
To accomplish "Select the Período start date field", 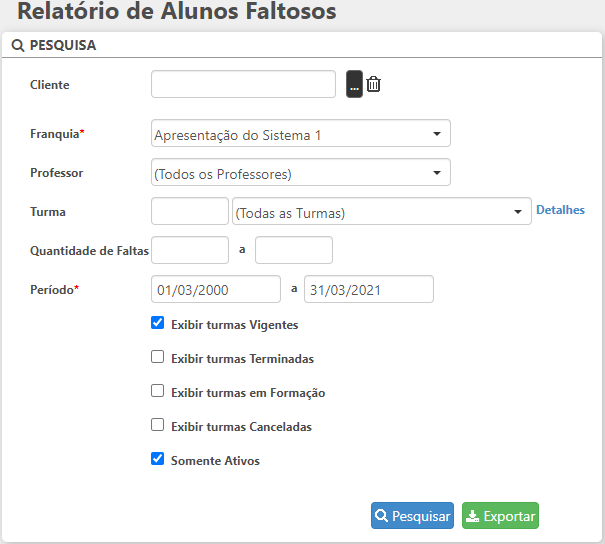I will [x=216, y=290].
